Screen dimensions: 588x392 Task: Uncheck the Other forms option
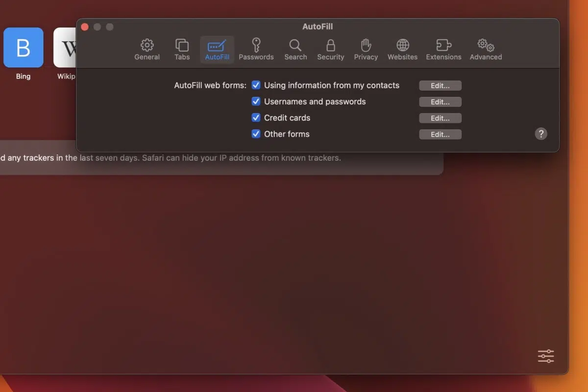[x=256, y=134]
